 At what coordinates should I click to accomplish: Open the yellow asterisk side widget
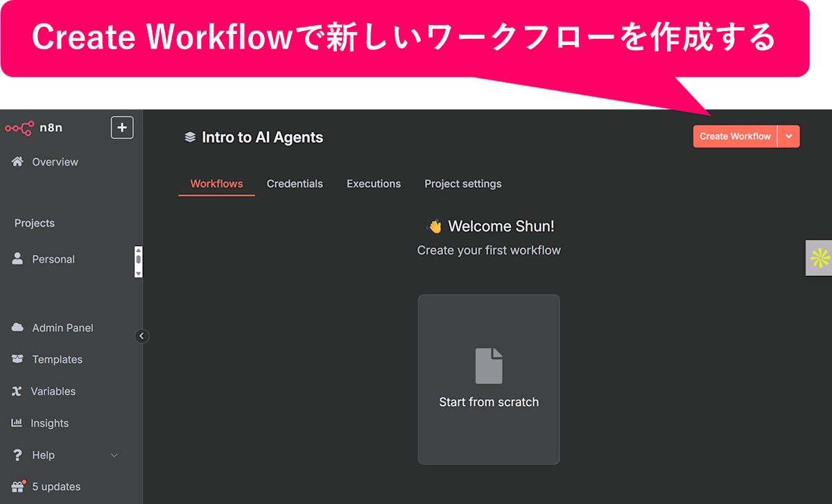point(820,258)
